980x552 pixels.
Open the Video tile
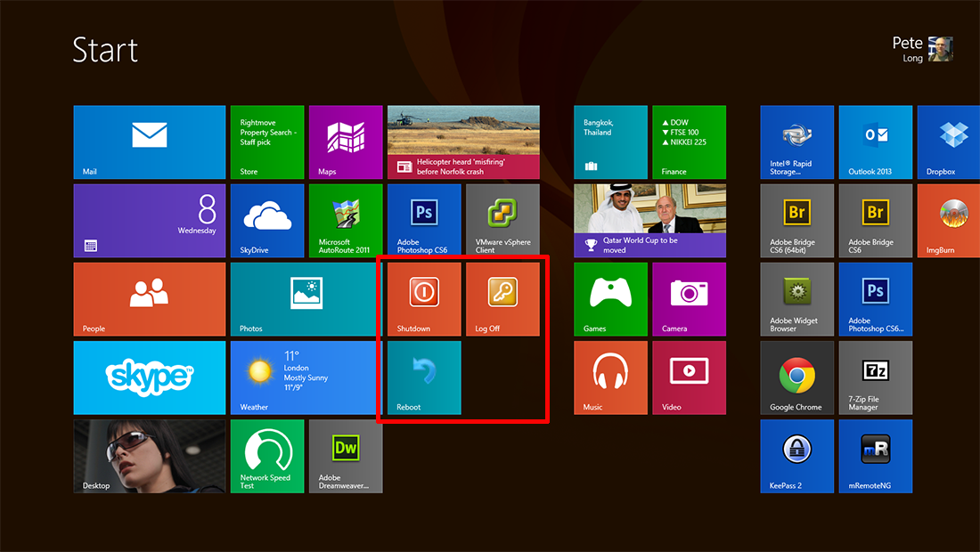point(690,377)
